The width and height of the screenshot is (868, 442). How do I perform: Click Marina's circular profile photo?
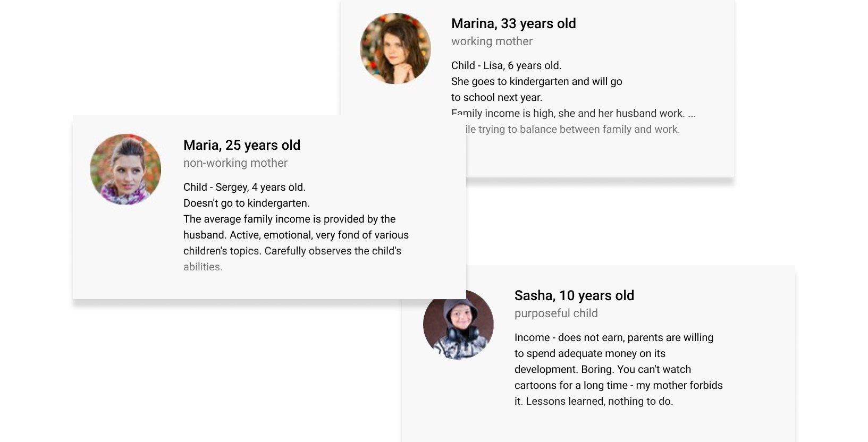395,49
